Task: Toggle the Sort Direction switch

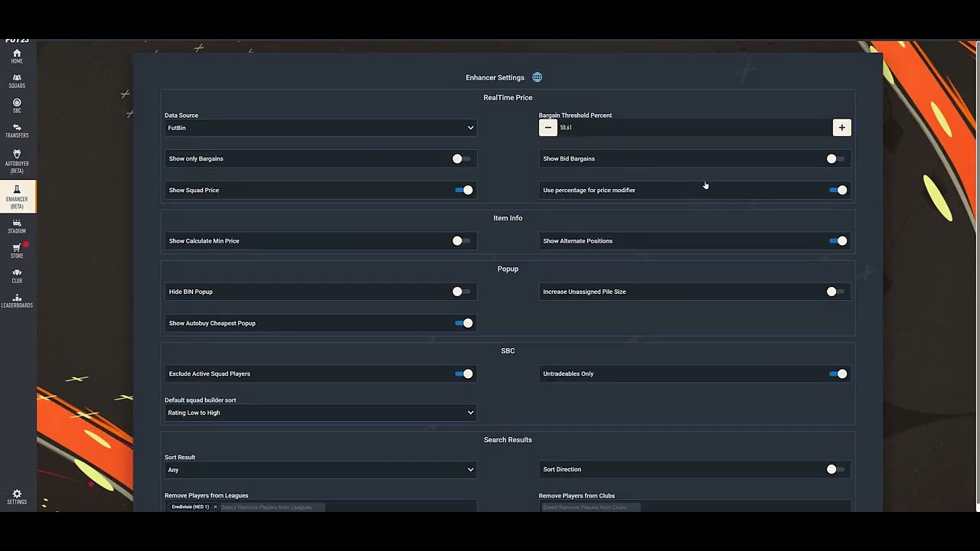Action: (836, 469)
